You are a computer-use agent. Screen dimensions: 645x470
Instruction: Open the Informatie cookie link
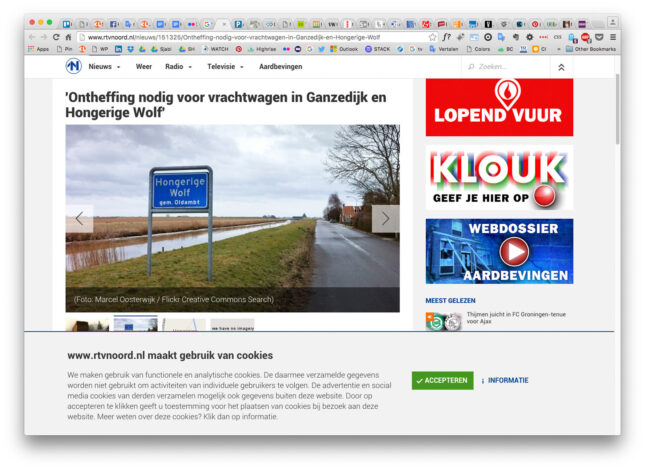point(505,380)
